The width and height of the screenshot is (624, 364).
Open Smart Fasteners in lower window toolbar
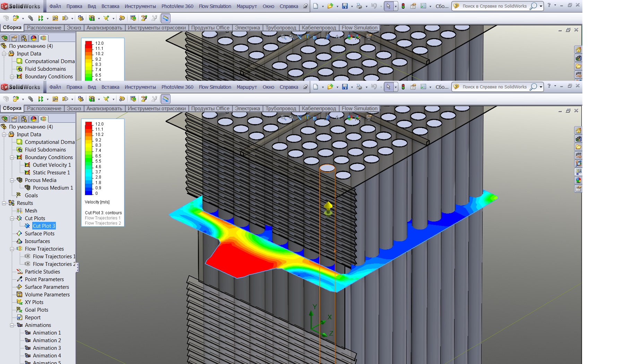point(55,99)
